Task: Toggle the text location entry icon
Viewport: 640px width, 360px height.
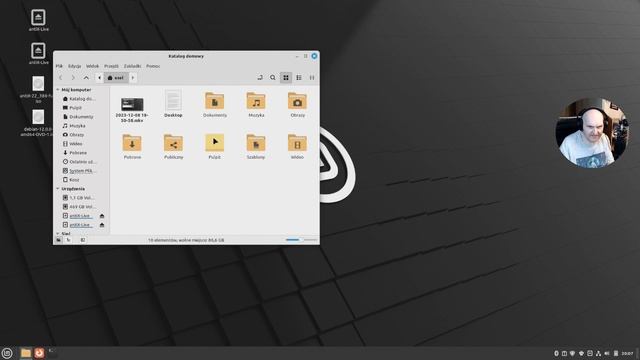Action: (x=260, y=78)
